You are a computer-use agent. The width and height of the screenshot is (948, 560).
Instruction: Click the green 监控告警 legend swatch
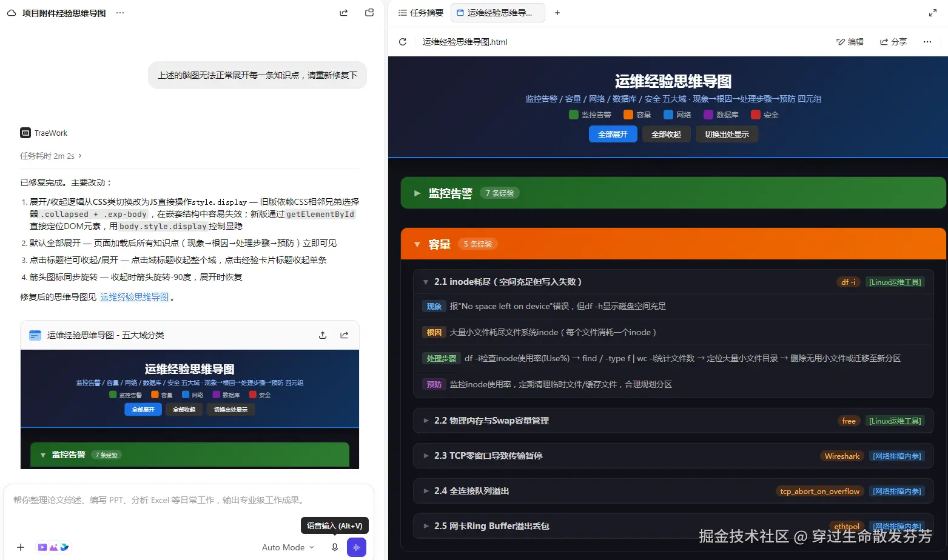(574, 115)
